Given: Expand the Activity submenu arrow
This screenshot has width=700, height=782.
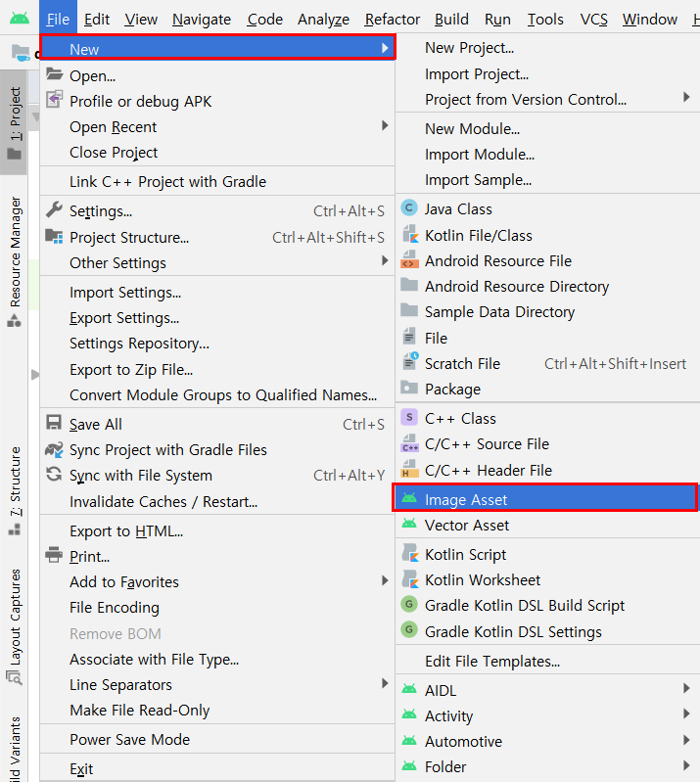Looking at the screenshot, I should coord(686,713).
